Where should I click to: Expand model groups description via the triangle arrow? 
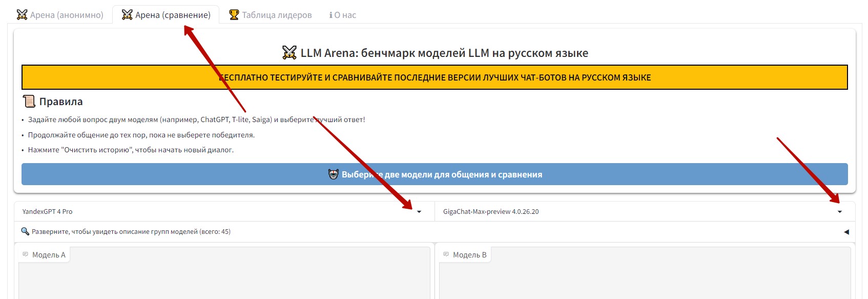coord(846,232)
